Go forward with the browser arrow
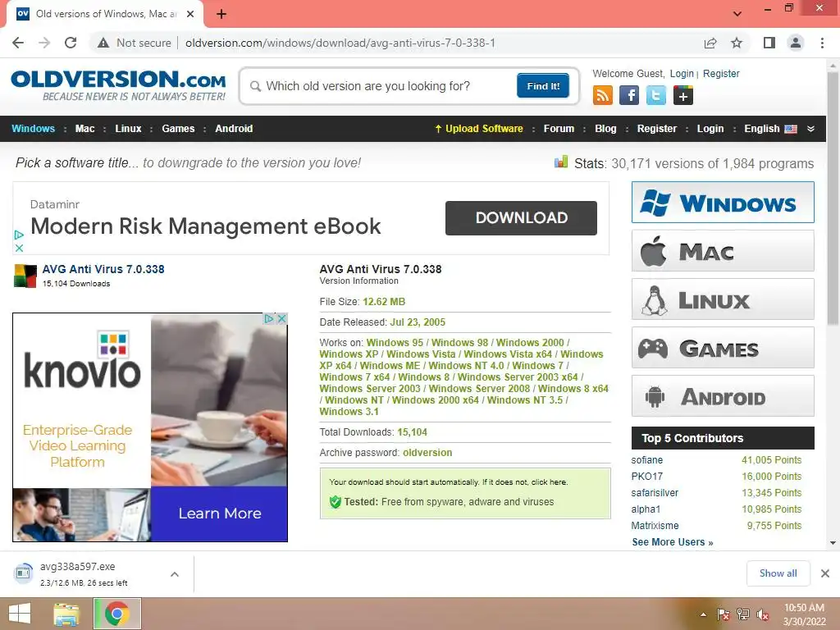 [44, 43]
